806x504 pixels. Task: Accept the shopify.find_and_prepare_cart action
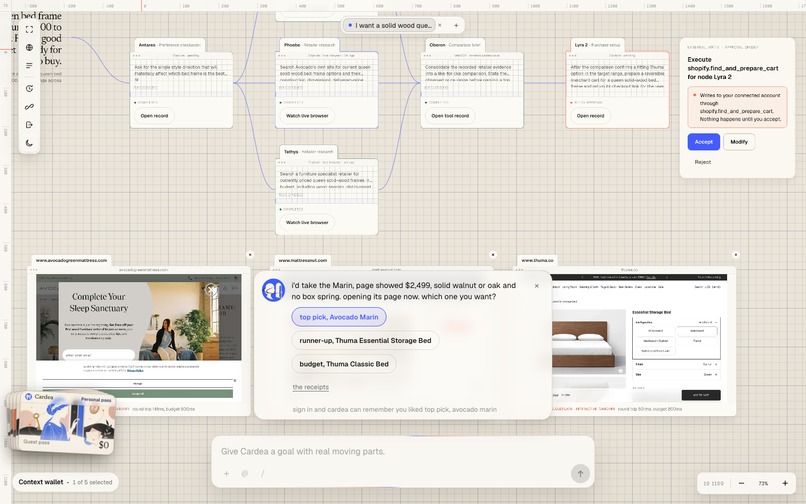tap(704, 142)
